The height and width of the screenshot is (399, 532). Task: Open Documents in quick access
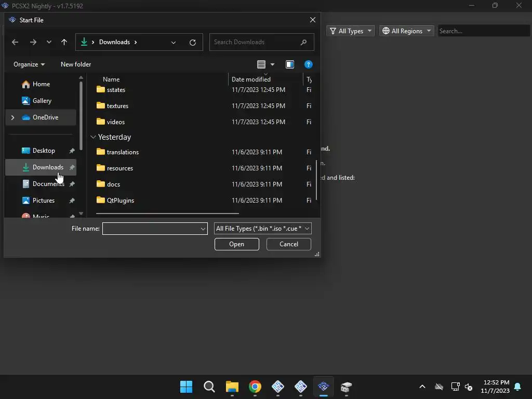(x=41, y=184)
